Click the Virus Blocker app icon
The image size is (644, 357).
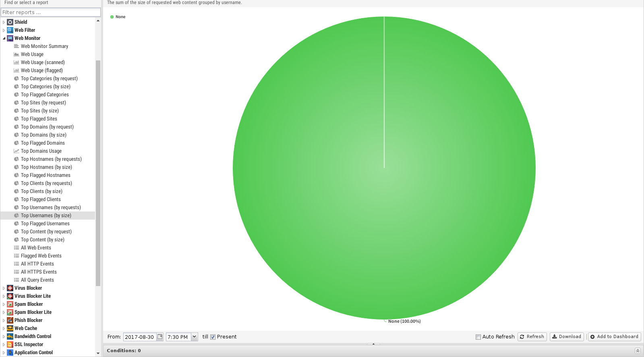(10, 288)
